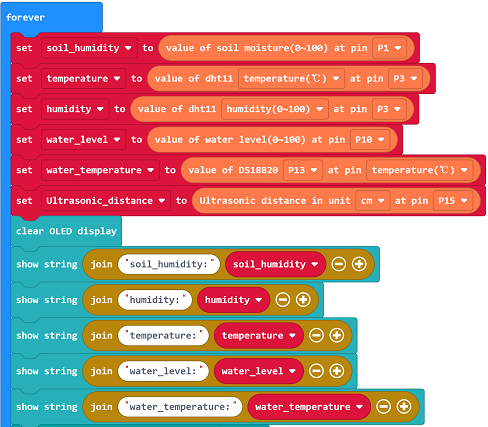Open P1 pin dropdown for soil moisture
The width and height of the screenshot is (488, 427).
coord(389,48)
